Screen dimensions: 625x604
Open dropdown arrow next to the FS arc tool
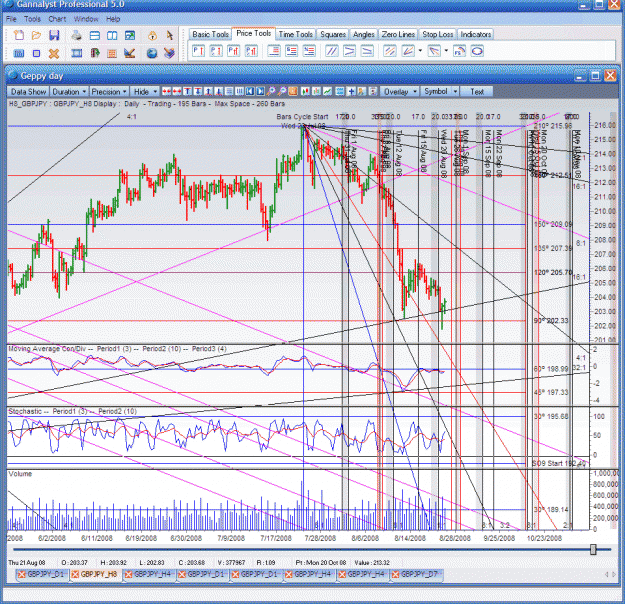(x=446, y=51)
